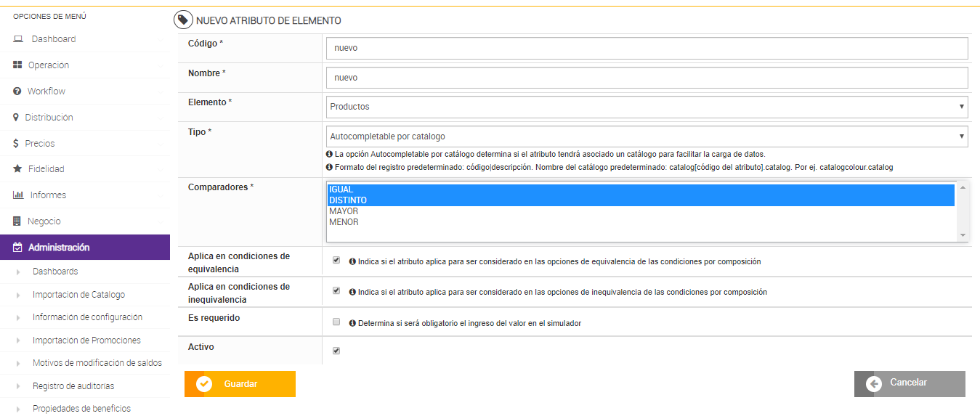The width and height of the screenshot is (980, 416).
Task: Uncheck 'Aplica en condiciones de equivalencia' checkbox
Action: tap(336, 260)
